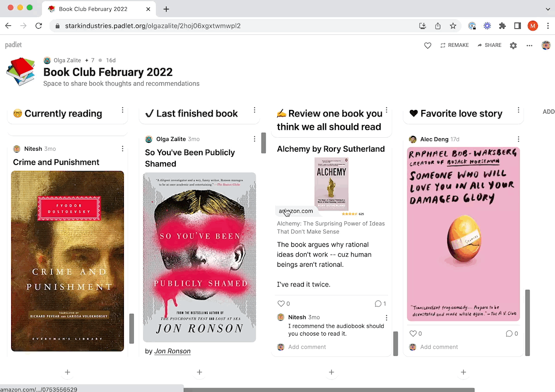
Task: Click the Alchemy by Rory Sutherland post title
Action: pyautogui.click(x=331, y=149)
